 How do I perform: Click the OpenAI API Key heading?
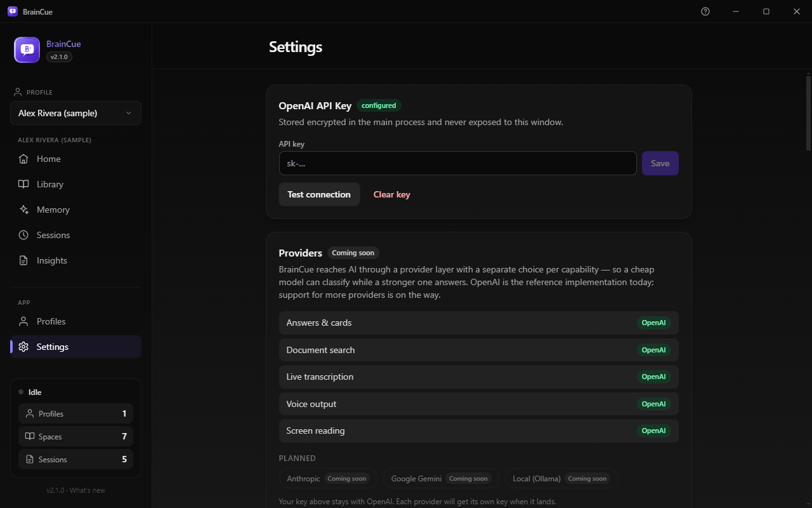[315, 105]
